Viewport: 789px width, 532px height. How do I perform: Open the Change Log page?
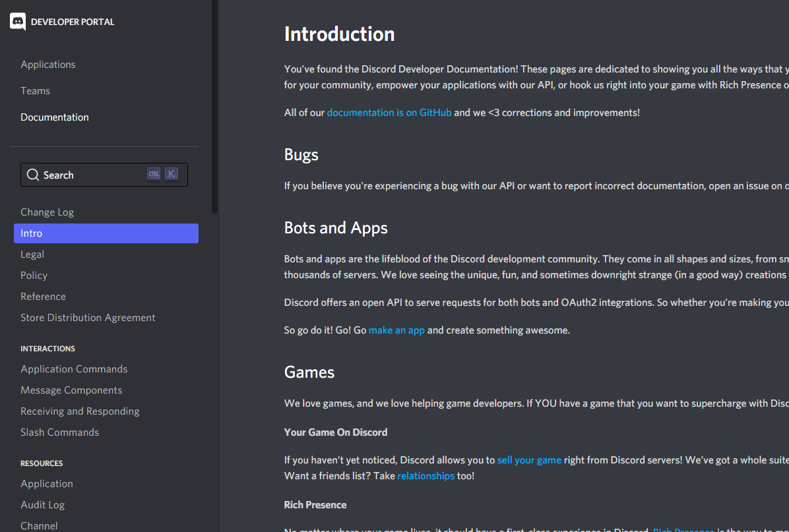[47, 212]
